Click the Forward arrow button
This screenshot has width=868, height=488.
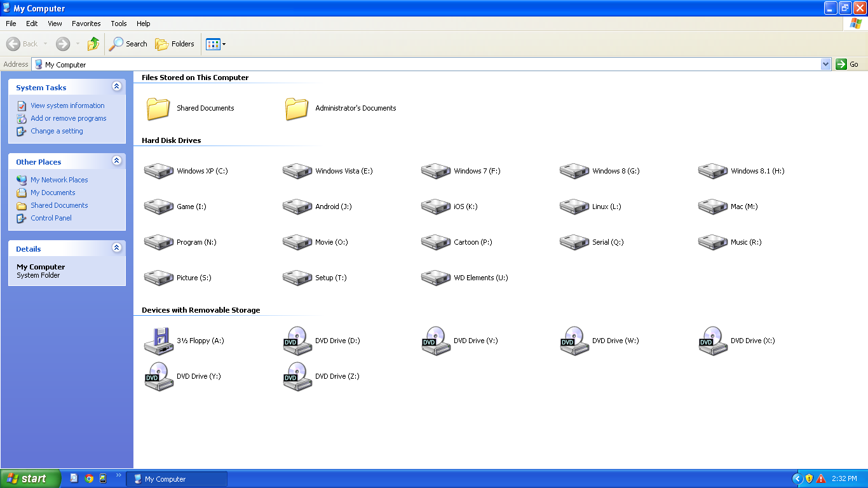click(63, 44)
